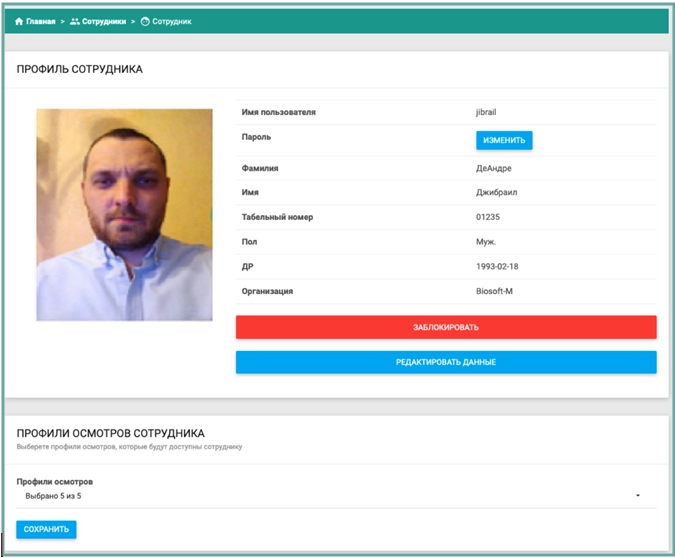The width and height of the screenshot is (675, 558).
Task: Click the name value Джибраил
Action: pos(497,192)
